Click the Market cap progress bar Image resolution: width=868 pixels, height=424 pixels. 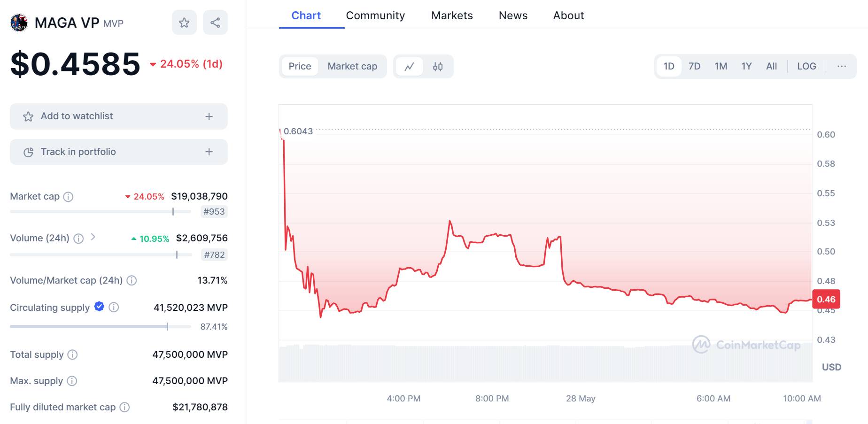pos(101,212)
